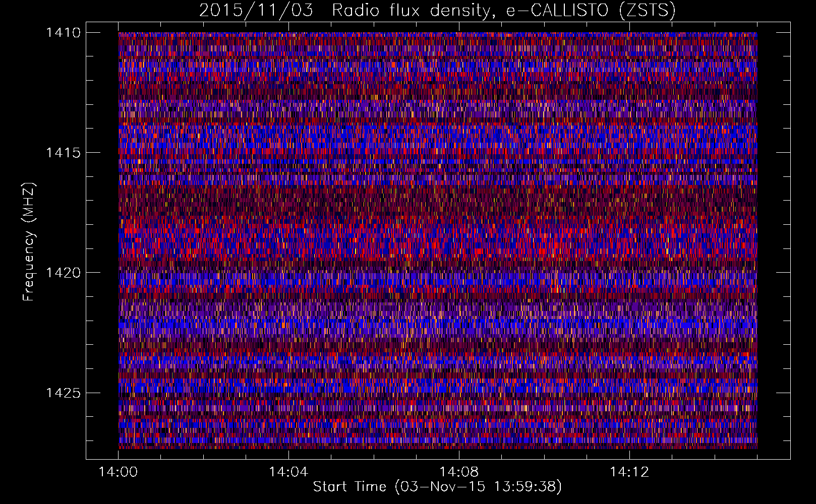The image size is (816, 504).
Task: Select the '1420' frequency axis label
Action: [63, 273]
